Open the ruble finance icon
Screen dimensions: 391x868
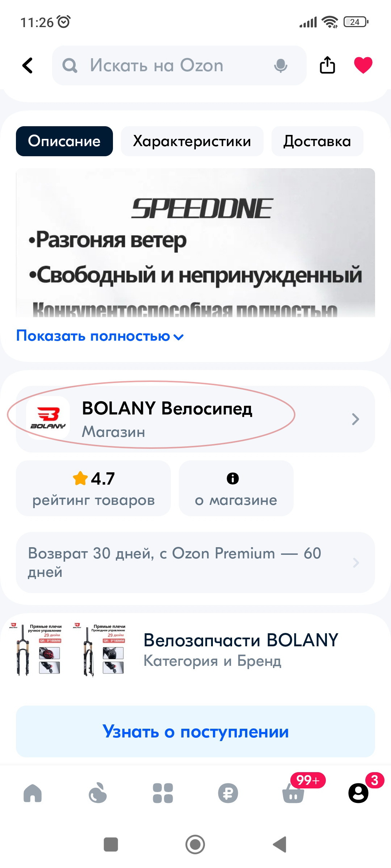(x=228, y=793)
